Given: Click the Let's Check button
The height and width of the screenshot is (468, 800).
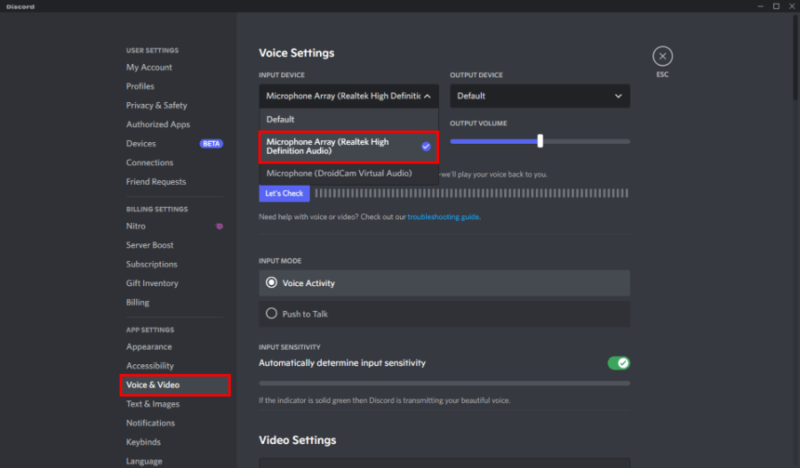Looking at the screenshot, I should tap(284, 193).
